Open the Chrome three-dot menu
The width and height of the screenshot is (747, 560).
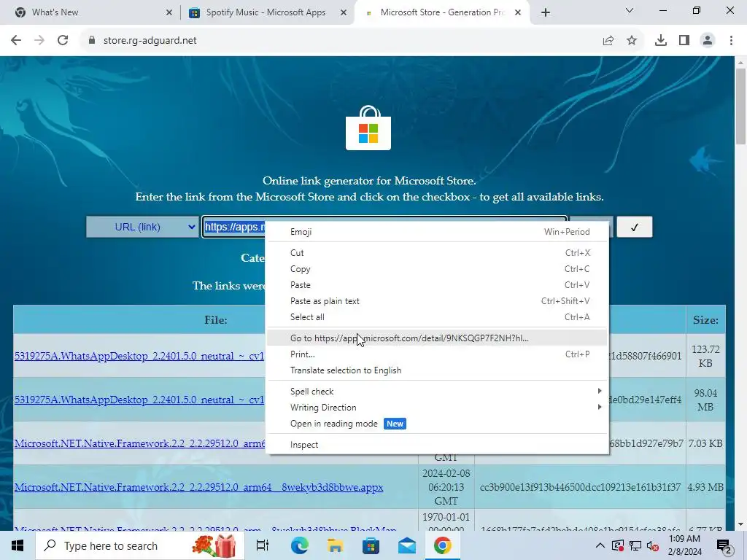pos(731,41)
